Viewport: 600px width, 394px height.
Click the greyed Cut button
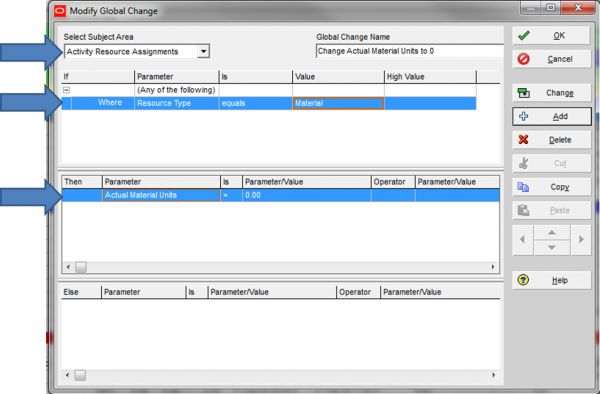[x=551, y=163]
